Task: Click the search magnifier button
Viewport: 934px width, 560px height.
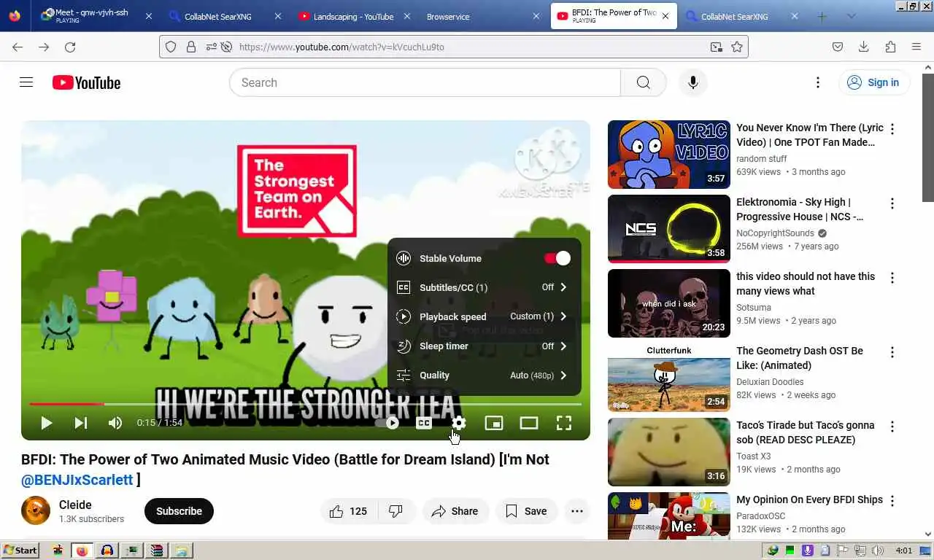Action: (643, 82)
